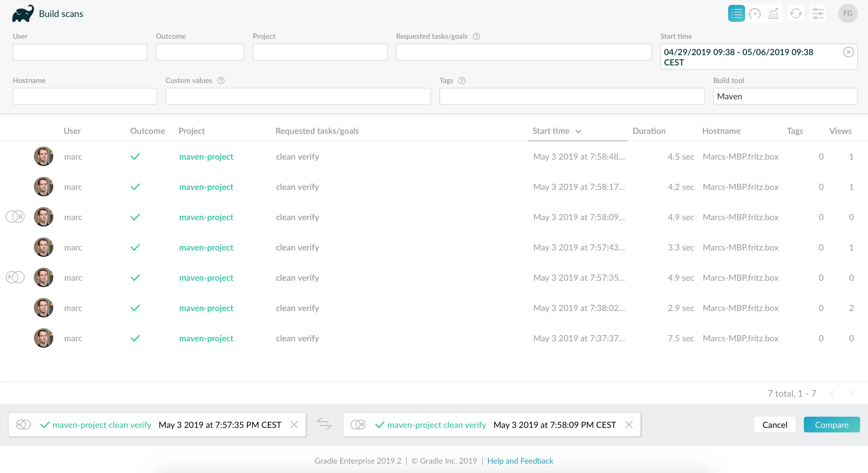Remove scan B from the comparison bar
The height and width of the screenshot is (473, 868).
tap(629, 425)
